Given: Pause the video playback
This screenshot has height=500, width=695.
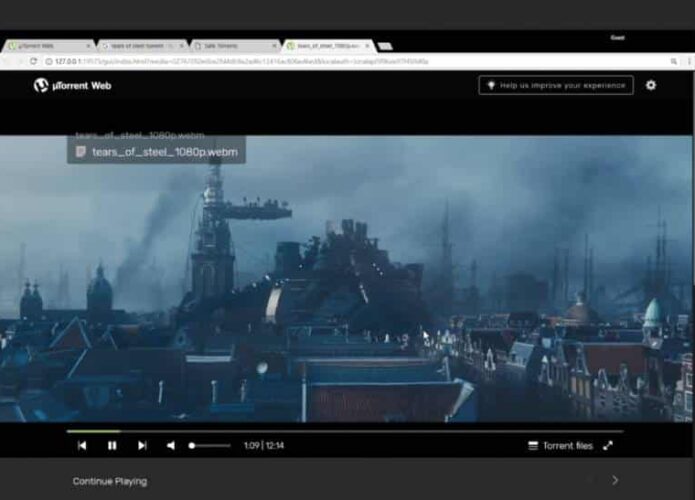Looking at the screenshot, I should click(x=112, y=445).
